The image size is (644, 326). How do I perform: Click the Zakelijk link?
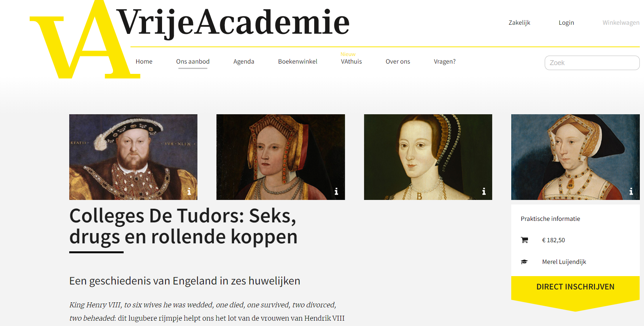(x=519, y=22)
